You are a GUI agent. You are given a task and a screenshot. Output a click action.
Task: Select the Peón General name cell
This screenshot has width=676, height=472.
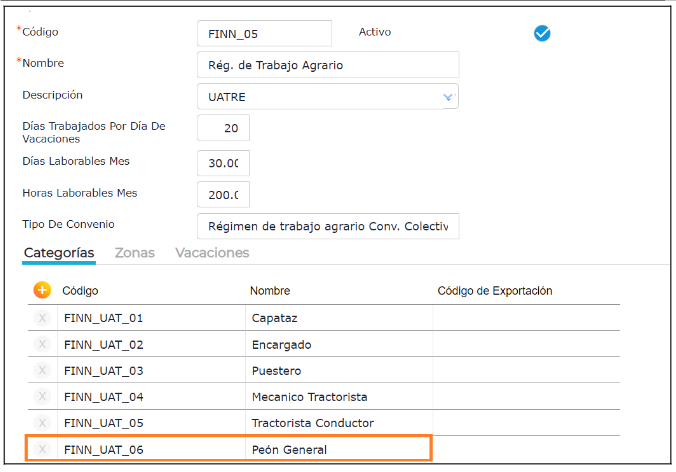[x=340, y=450]
